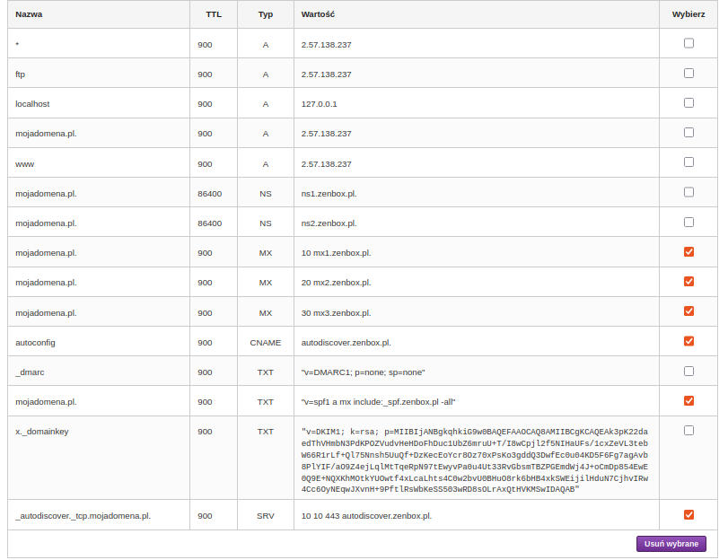Uncheck the 10 mx1.zenbox.pl. MX record
Image resolution: width=728 pixels, height=560 pixels.
click(689, 252)
